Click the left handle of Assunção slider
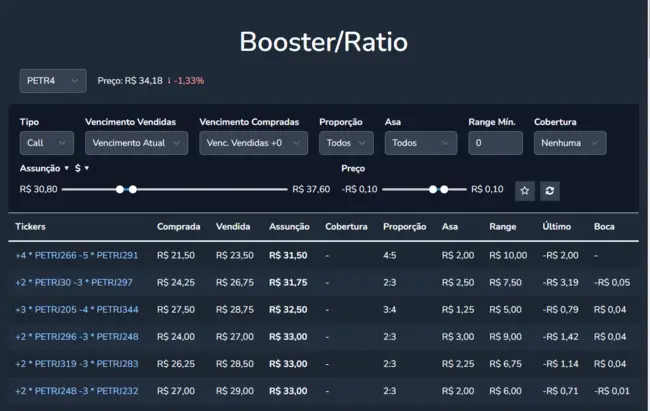Screen dimensions: 650x411 [120, 189]
